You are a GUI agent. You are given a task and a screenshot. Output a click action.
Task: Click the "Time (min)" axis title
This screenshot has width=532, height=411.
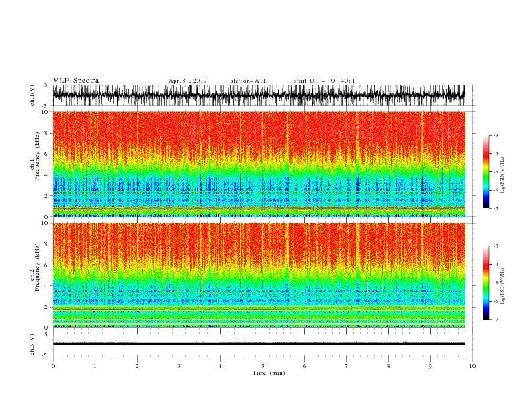coord(269,373)
